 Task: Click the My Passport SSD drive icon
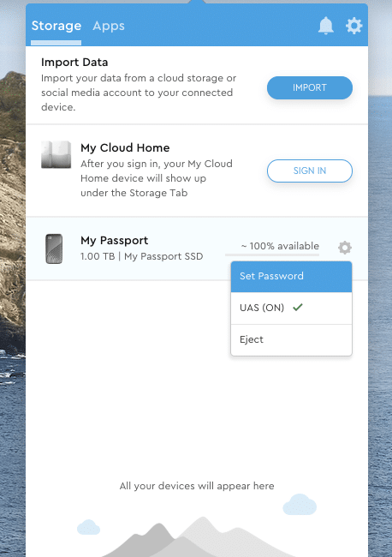pos(54,249)
